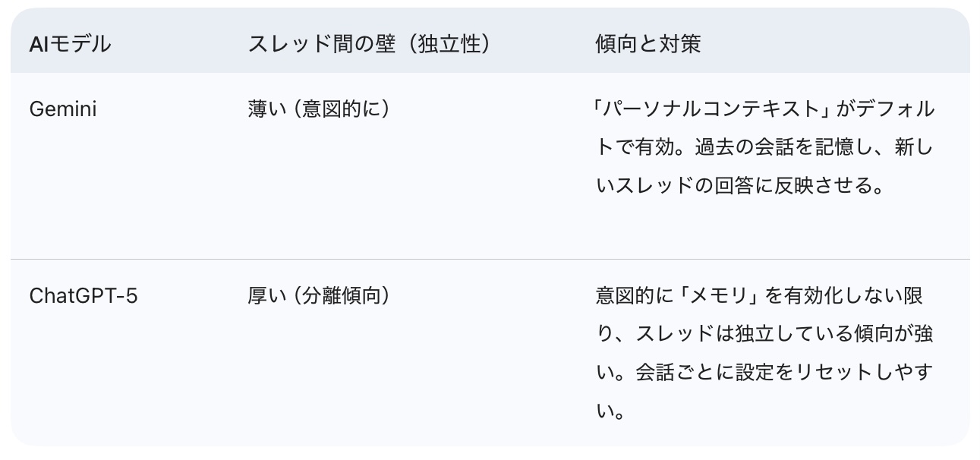This screenshot has width=980, height=460.
Task: Select the "ChatGPT-5" model name cell
Action: (84, 295)
